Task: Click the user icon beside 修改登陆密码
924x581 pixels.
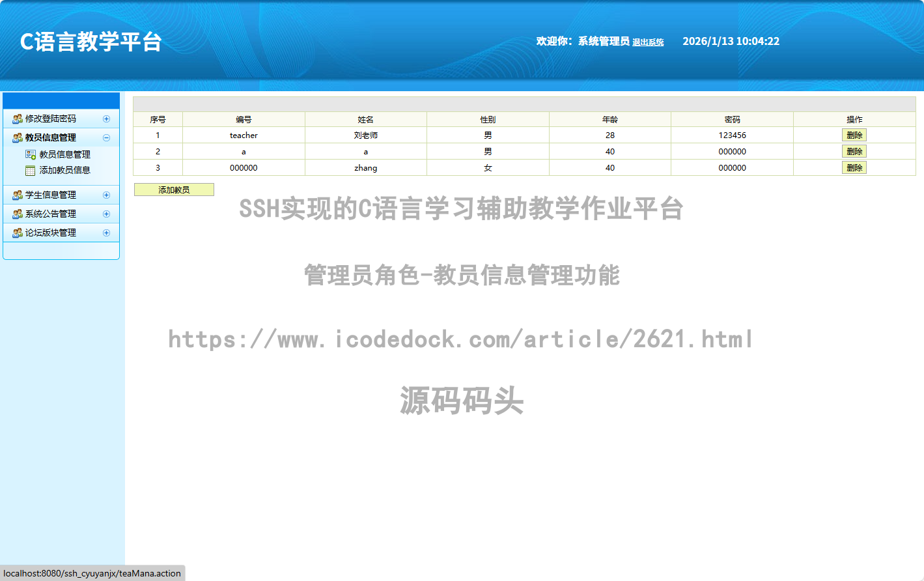Action: 16,119
